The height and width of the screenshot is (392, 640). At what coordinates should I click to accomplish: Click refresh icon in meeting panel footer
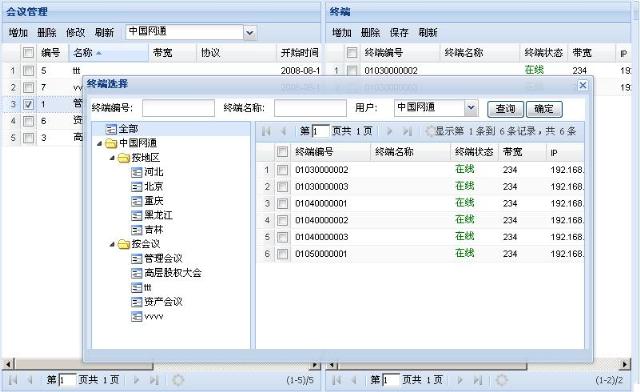178,380
